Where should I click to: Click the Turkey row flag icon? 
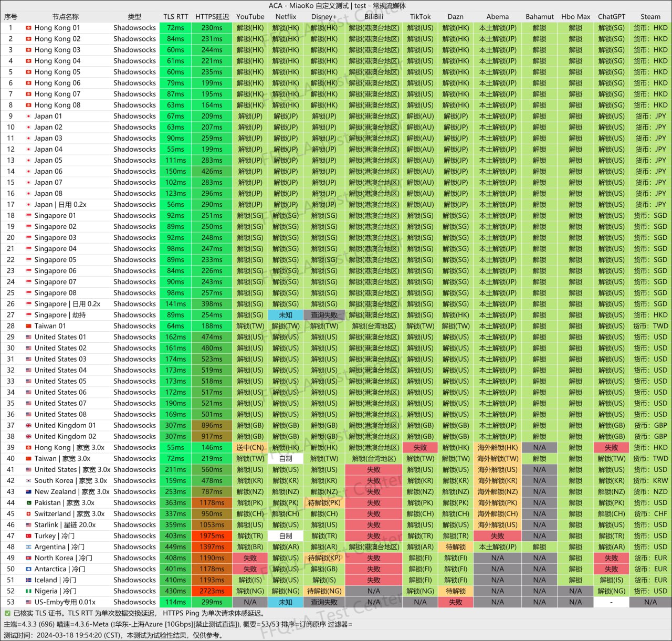coord(28,536)
